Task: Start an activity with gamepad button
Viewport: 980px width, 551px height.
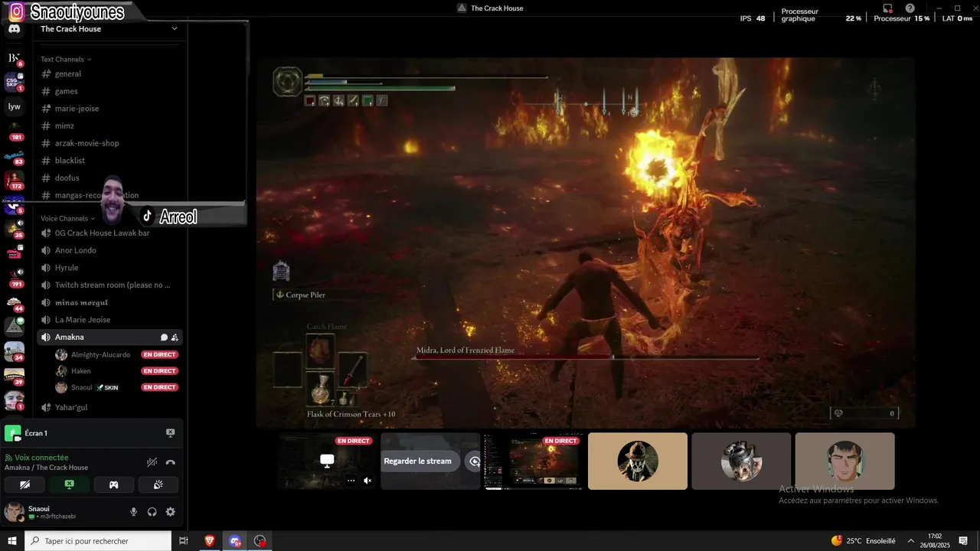Action: (x=113, y=484)
